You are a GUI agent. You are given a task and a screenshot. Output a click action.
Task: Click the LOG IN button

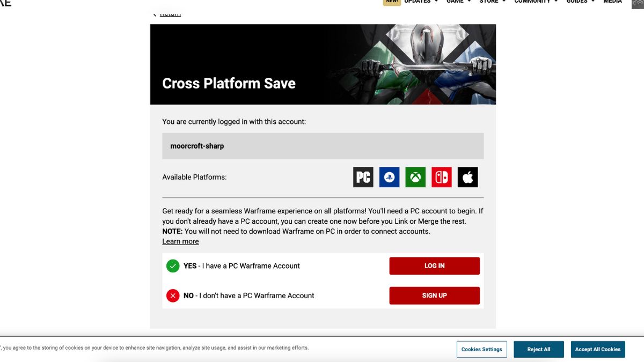(435, 266)
